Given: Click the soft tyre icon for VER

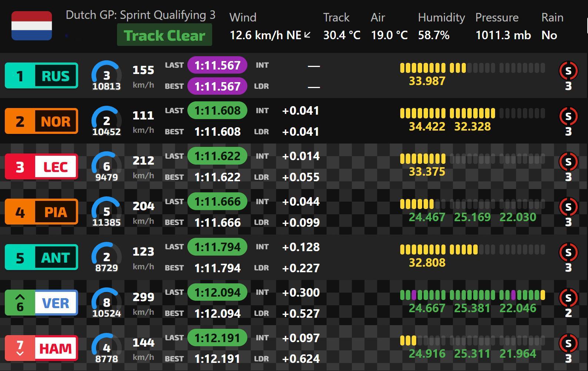Looking at the screenshot, I should [x=568, y=297].
